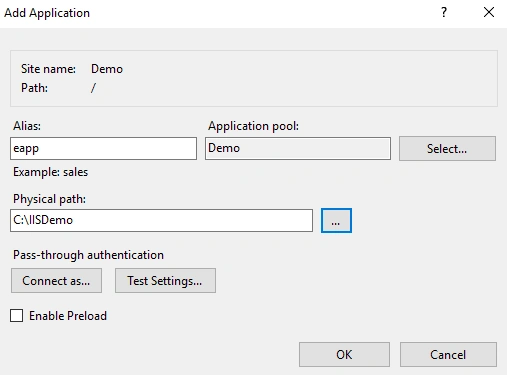Viewport: 507px width, 375px height.
Task: Confirm the dialog with OK
Action: (344, 354)
